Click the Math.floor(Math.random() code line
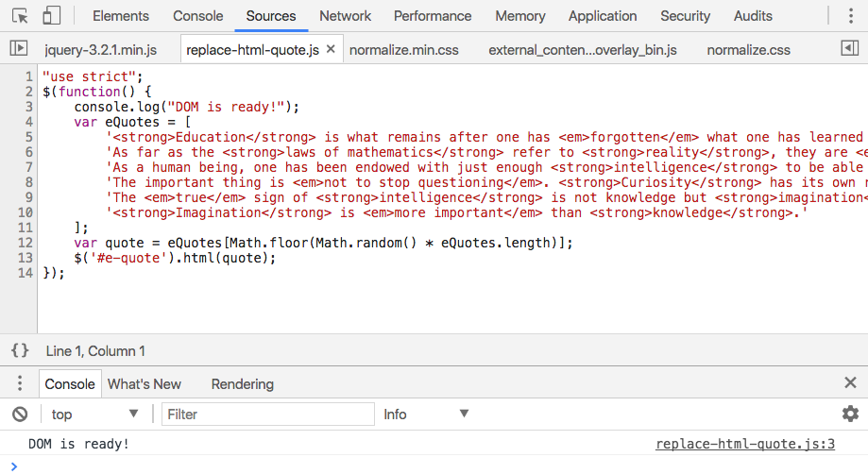This screenshot has height=474, width=868. coord(323,243)
